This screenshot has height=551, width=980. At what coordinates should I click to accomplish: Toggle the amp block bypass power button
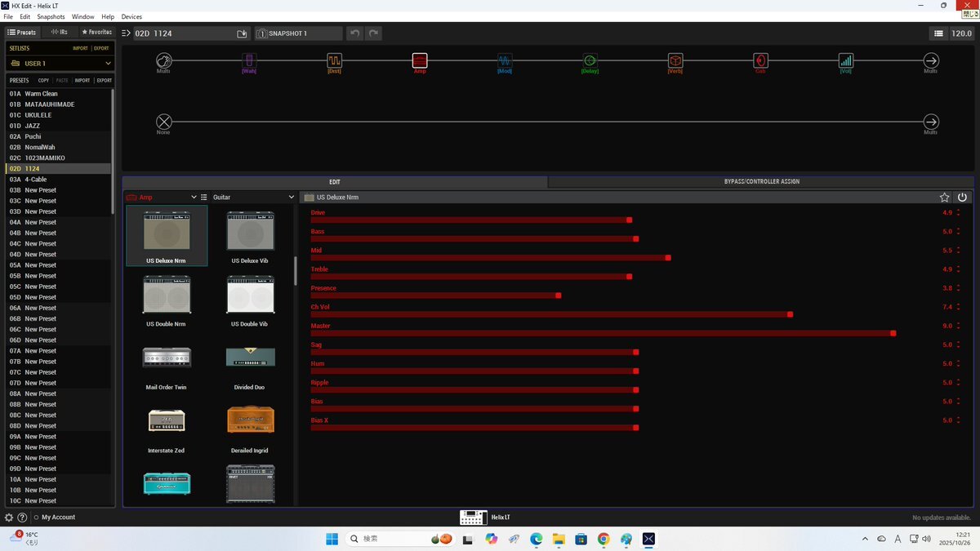(962, 198)
